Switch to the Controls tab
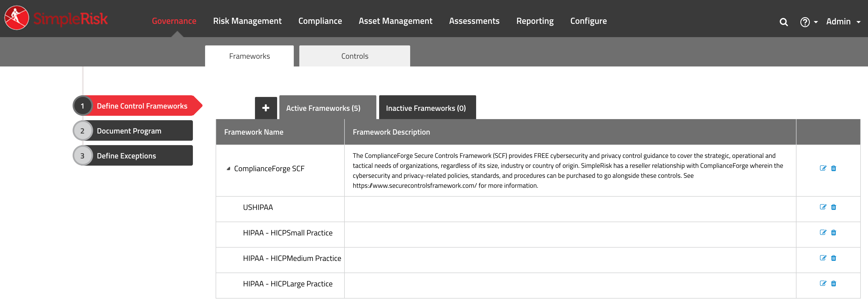 tap(354, 56)
